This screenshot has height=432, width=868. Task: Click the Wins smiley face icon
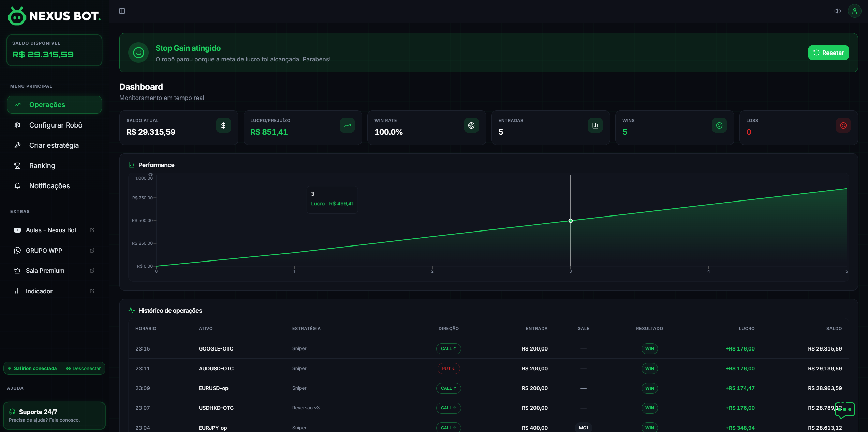click(719, 125)
